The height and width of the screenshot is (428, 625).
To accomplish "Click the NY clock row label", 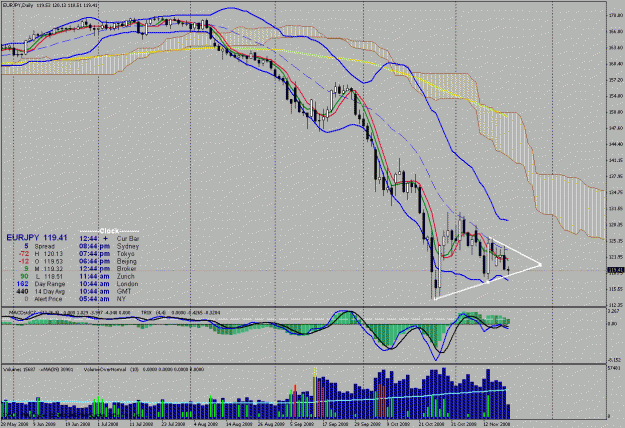I will [121, 299].
